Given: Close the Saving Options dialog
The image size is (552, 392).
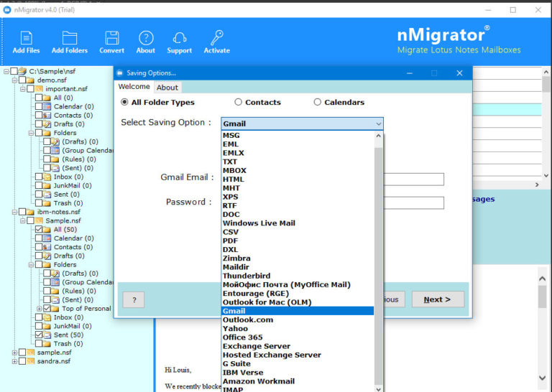Looking at the screenshot, I should coord(459,73).
